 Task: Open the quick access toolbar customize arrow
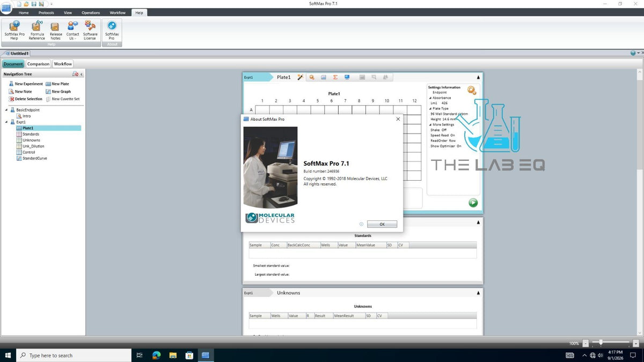coord(51,4)
